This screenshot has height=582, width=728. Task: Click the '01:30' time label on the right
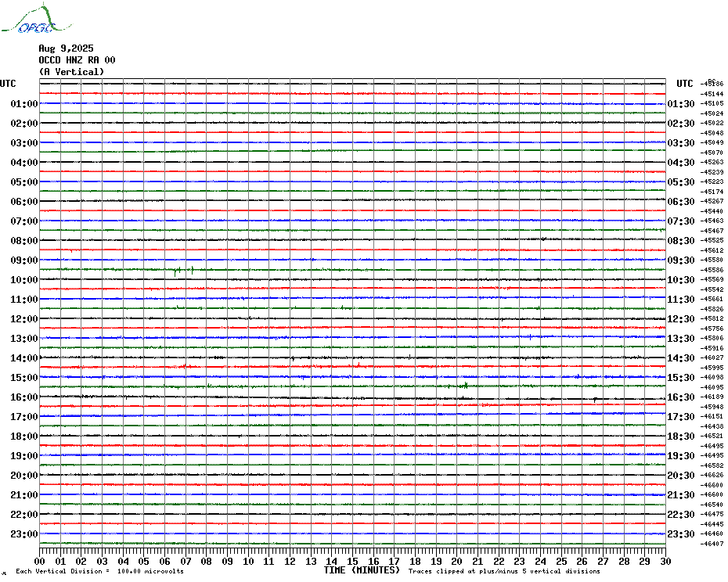point(681,103)
